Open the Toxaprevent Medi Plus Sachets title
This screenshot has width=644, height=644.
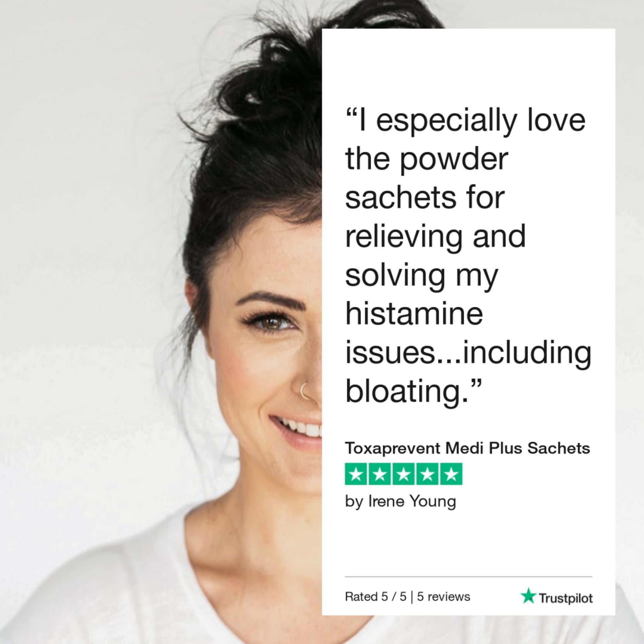467,448
